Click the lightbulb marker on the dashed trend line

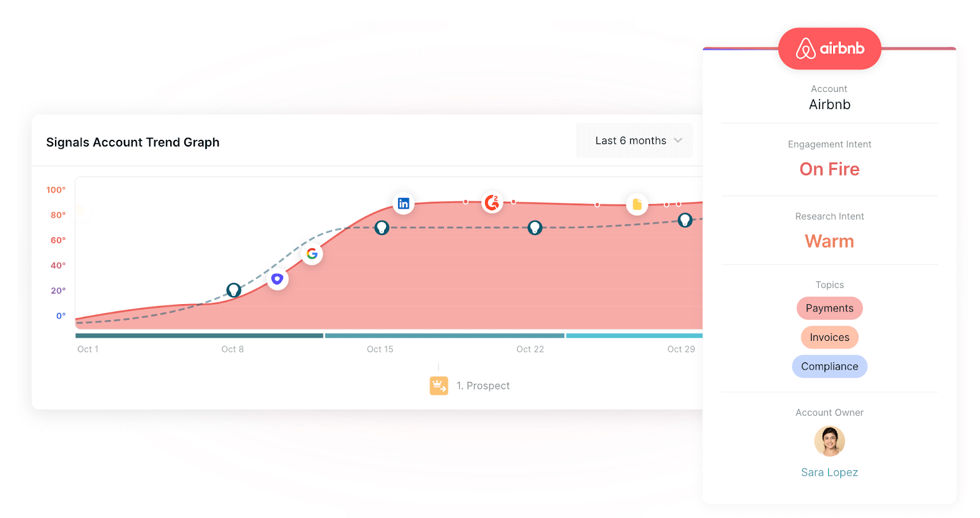[x=381, y=227]
